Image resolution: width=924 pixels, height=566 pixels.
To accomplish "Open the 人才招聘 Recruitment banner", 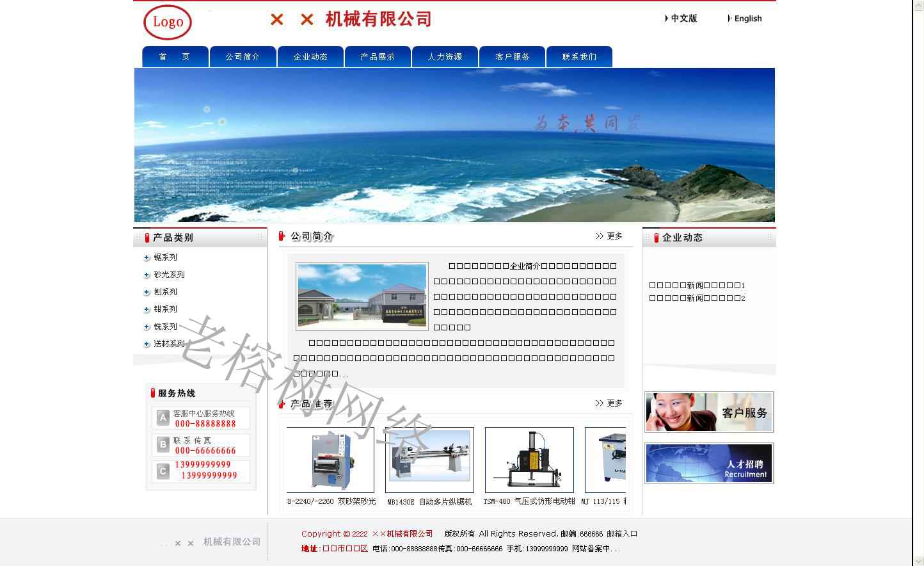I will (x=709, y=463).
